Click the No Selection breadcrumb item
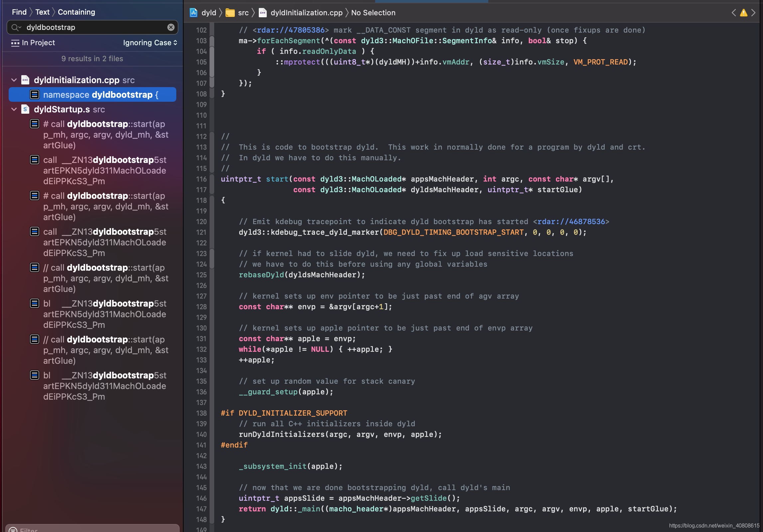The image size is (763, 532). click(x=373, y=13)
